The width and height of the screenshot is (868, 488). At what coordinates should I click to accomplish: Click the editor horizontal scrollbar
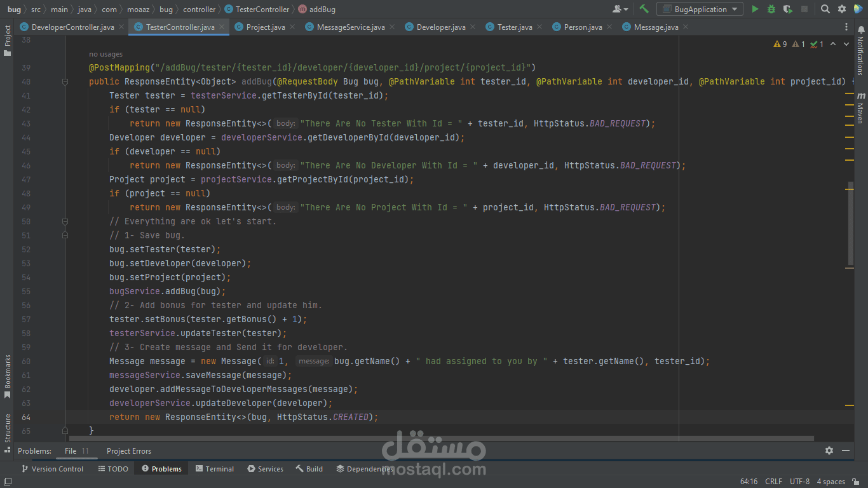point(442,438)
